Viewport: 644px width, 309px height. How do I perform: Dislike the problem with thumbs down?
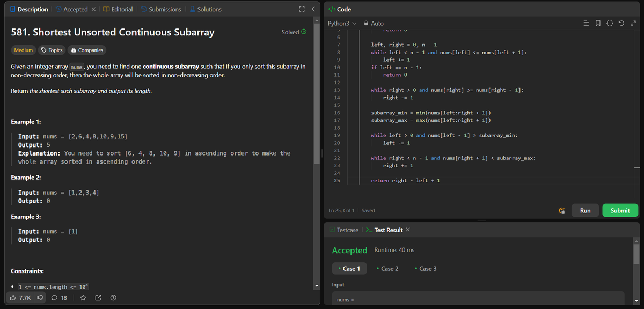click(40, 298)
